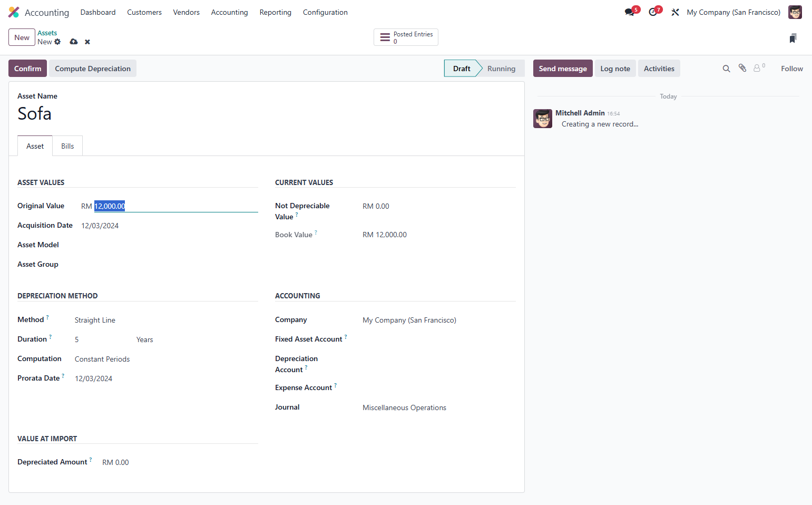This screenshot has height=505, width=812.
Task: Open the Vendors menu
Action: pyautogui.click(x=187, y=12)
